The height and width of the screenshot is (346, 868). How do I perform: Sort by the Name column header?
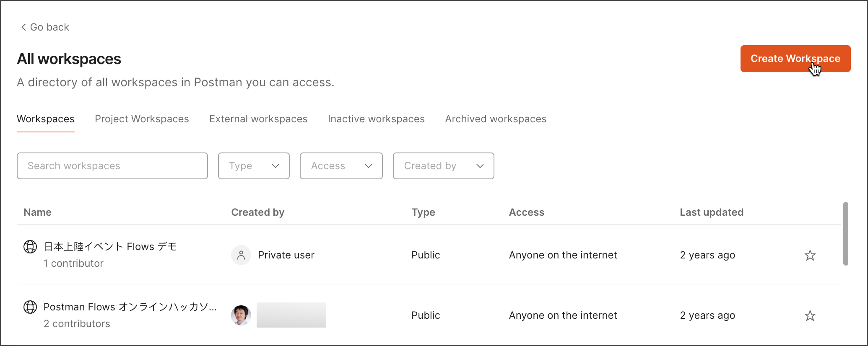38,212
